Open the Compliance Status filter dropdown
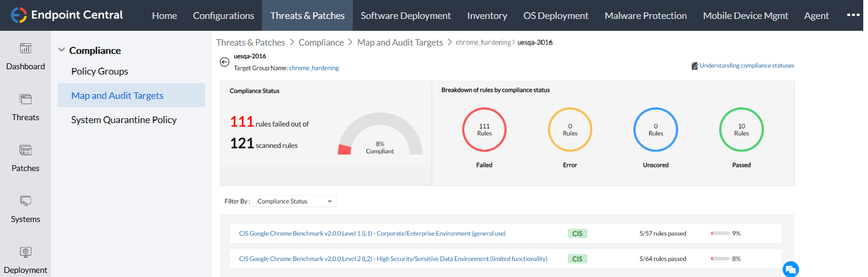868x277 pixels. 295,201
